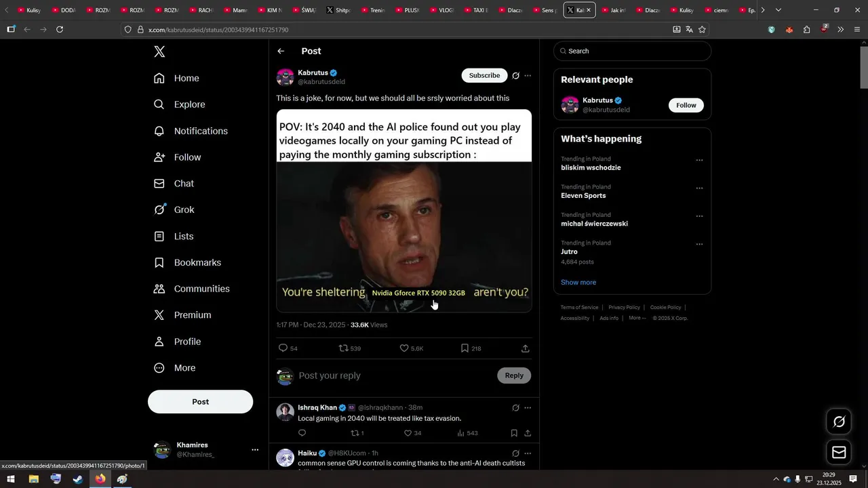This screenshot has height=488, width=868.
Task: Open the main post's three-dot menu
Action: tap(528, 76)
